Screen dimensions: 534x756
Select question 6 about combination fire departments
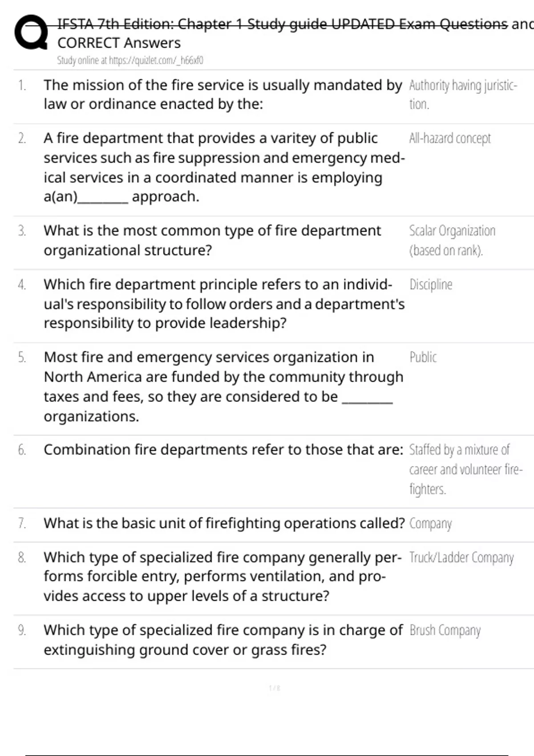click(223, 450)
